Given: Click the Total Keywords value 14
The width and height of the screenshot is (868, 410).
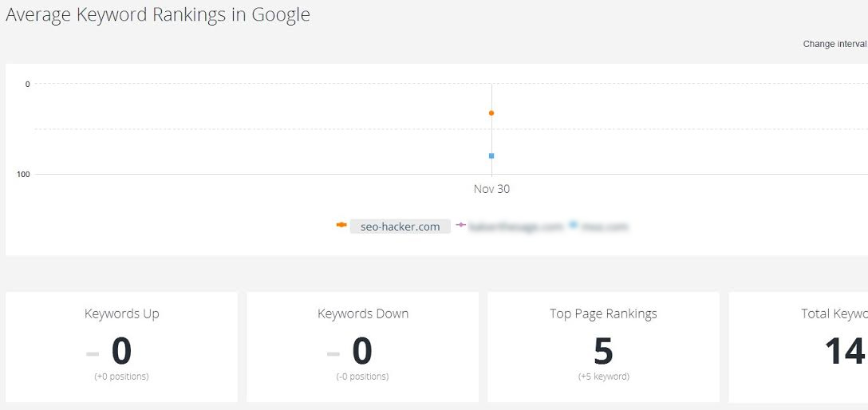Looking at the screenshot, I should pos(844,351).
